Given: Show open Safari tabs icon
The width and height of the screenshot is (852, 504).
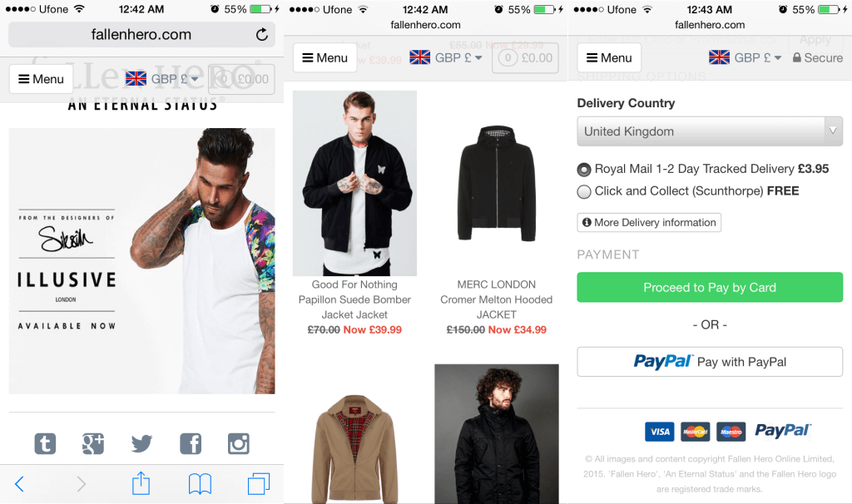Looking at the screenshot, I should 259,483.
